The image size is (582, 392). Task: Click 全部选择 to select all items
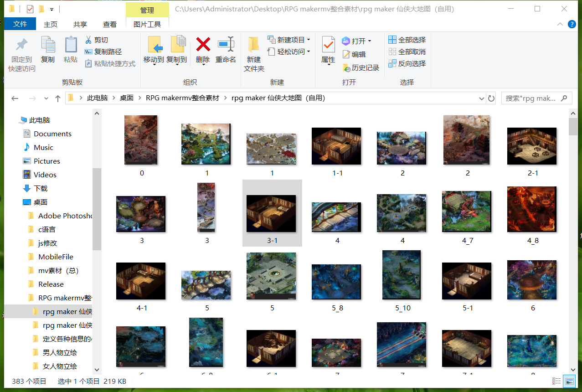[407, 40]
